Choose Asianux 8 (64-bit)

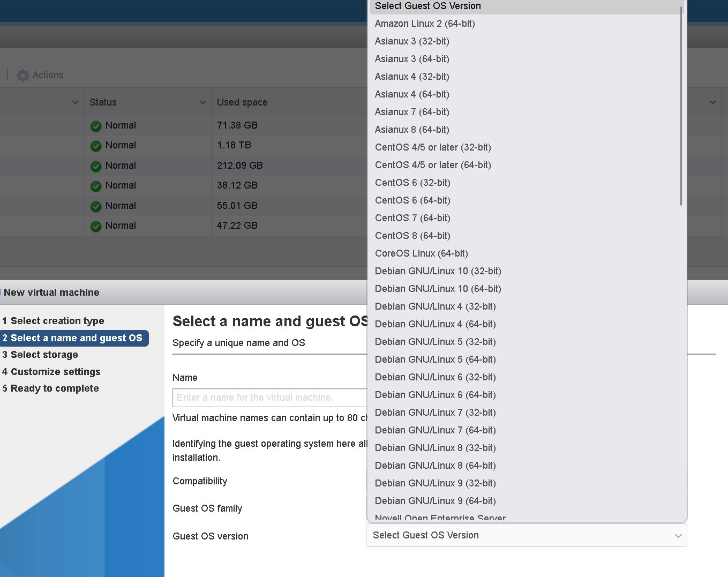click(412, 130)
